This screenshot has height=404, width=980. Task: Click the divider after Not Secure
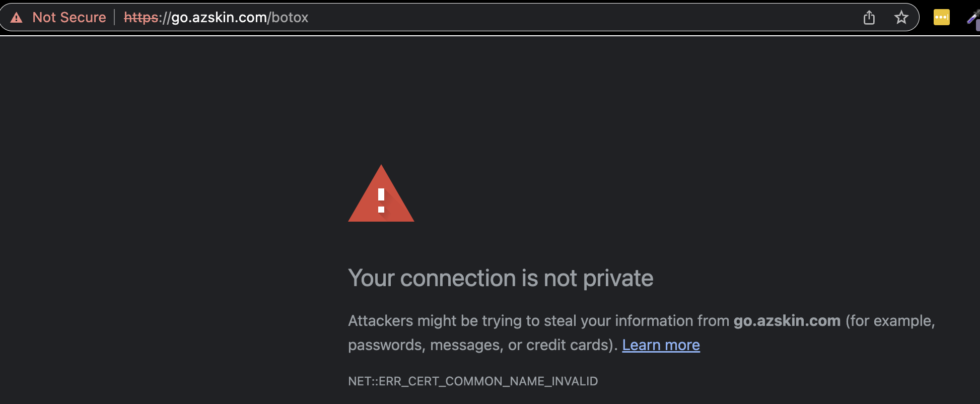point(115,18)
